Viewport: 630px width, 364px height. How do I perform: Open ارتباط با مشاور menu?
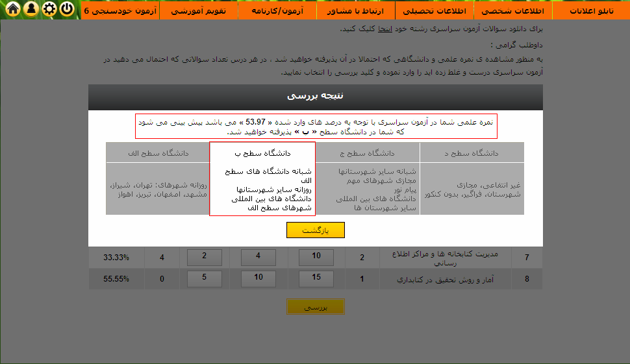[357, 10]
